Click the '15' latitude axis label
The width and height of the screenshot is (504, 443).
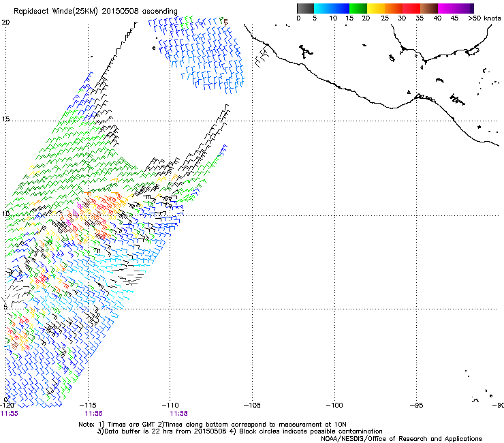(5, 119)
